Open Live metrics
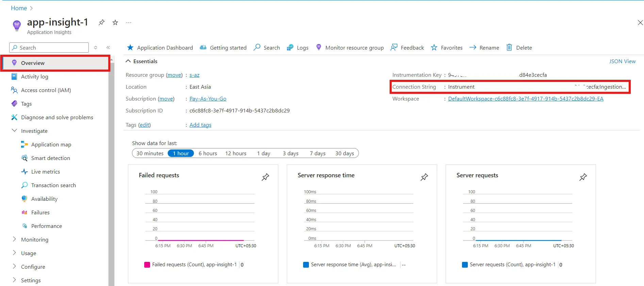The height and width of the screenshot is (286, 644). point(46,172)
